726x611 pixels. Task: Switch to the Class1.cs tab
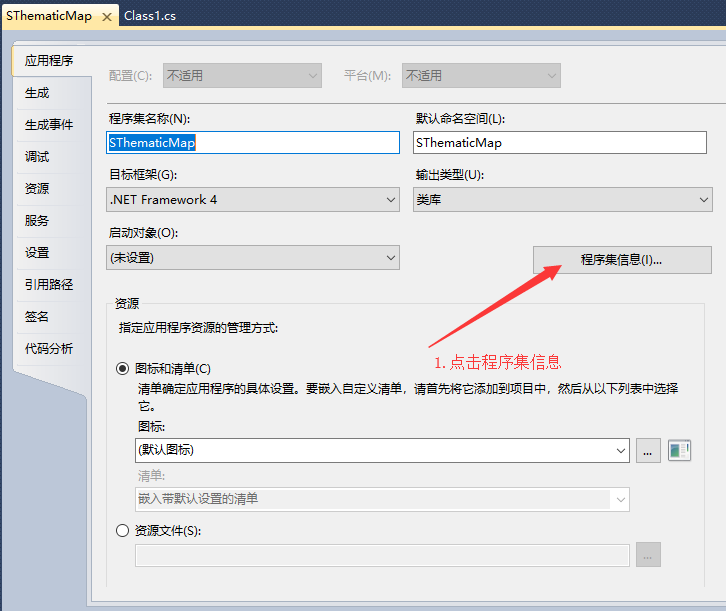150,16
